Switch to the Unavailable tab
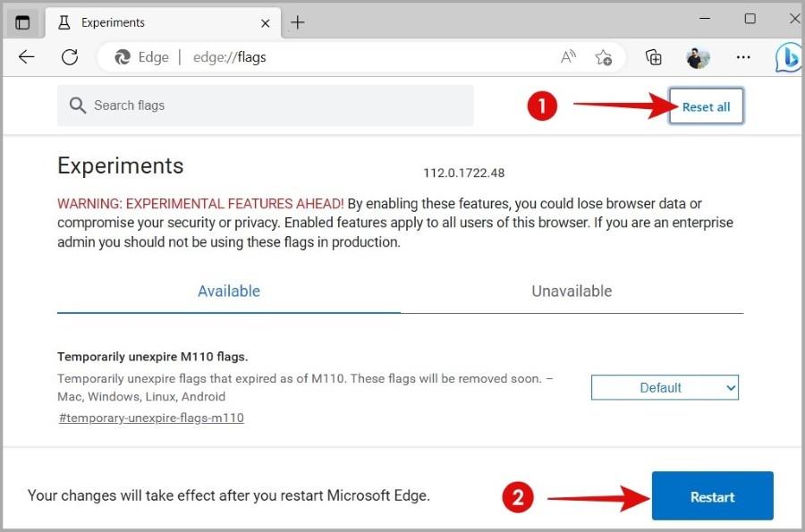This screenshot has width=805, height=532. (x=572, y=291)
